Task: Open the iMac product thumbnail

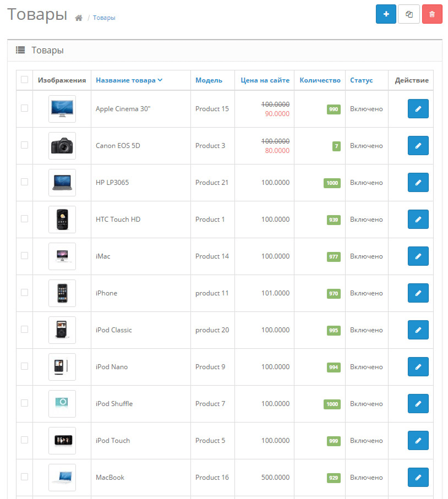Action: tap(62, 256)
